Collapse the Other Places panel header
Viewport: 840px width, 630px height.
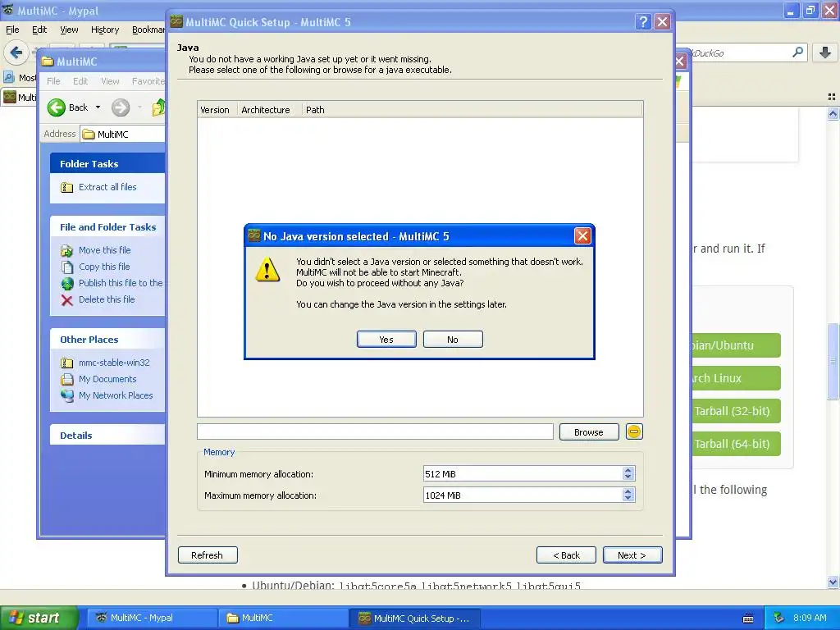pyautogui.click(x=107, y=340)
